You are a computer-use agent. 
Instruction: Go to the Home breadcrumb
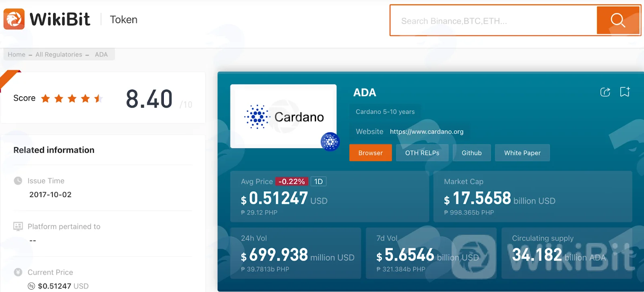17,54
